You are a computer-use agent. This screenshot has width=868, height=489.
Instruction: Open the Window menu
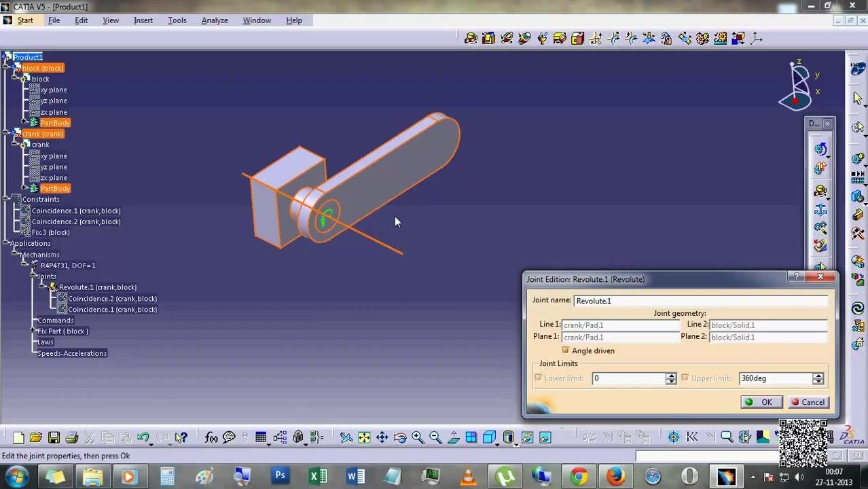(x=257, y=20)
